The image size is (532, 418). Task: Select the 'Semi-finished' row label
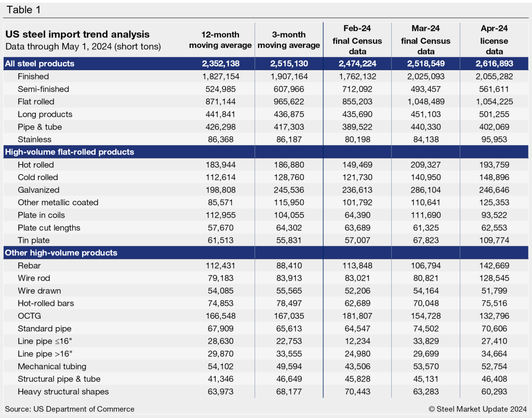click(43, 89)
